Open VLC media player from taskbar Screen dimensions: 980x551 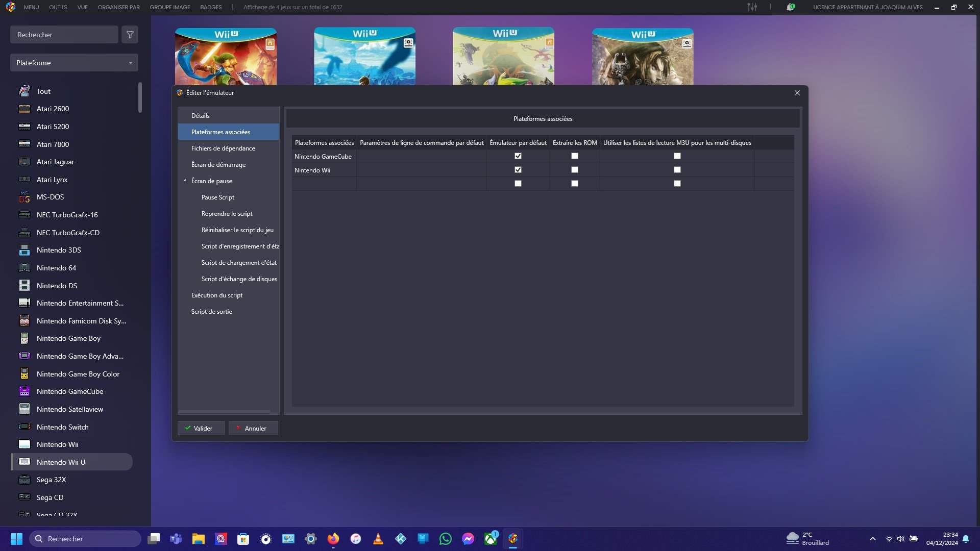tap(378, 539)
